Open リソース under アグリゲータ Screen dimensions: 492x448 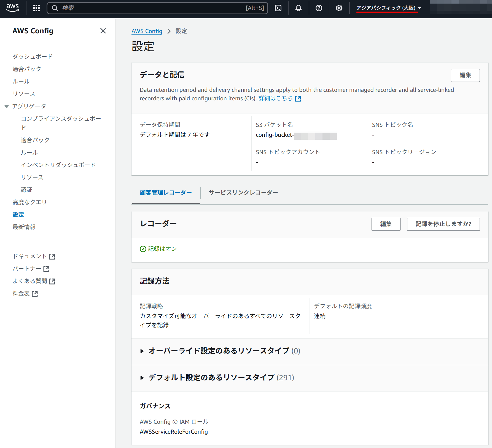(x=32, y=177)
